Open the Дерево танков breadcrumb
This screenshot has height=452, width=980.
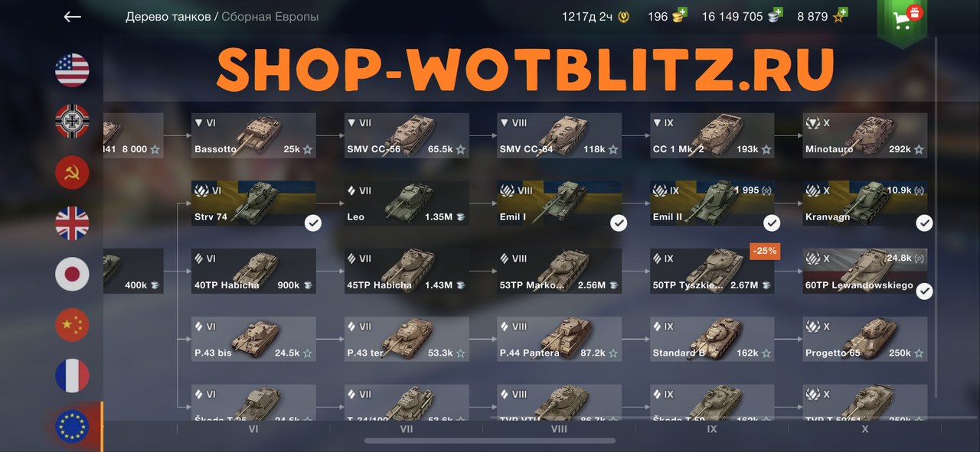(168, 16)
